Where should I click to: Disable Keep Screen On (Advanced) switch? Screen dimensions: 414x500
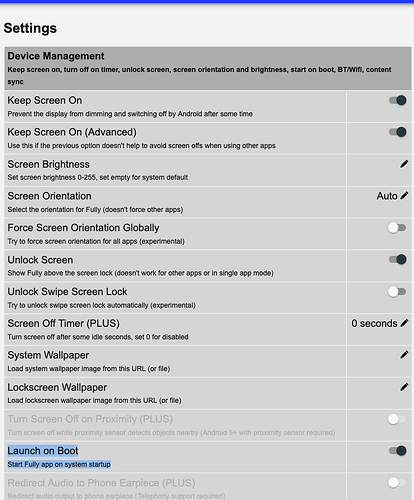coord(397,132)
